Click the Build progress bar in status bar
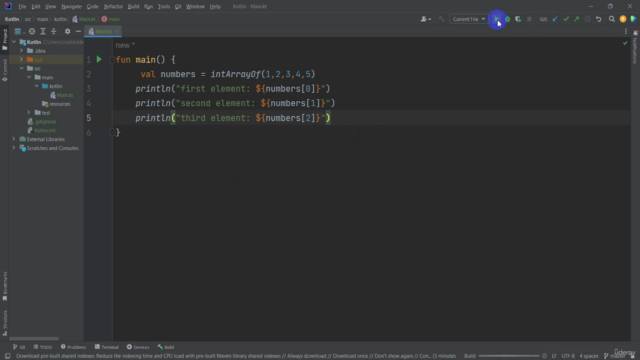 click(509, 356)
